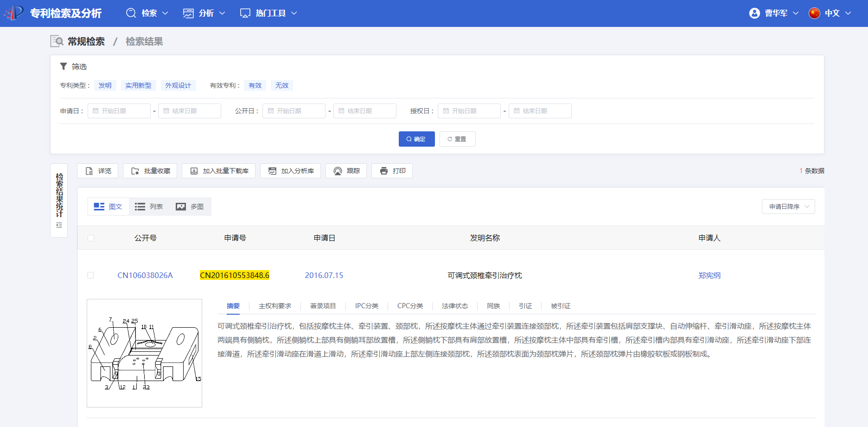Select the 法律状态 tab
The height and width of the screenshot is (427, 868).
point(455,306)
